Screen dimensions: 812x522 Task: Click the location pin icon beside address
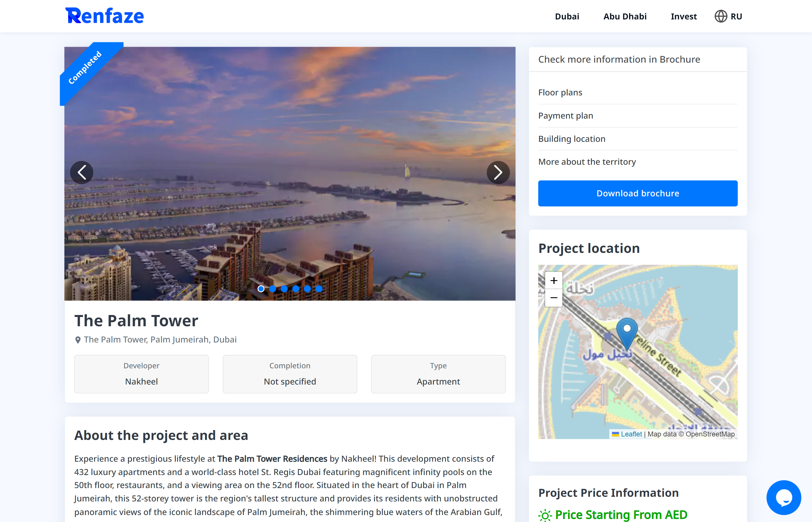[x=78, y=340]
